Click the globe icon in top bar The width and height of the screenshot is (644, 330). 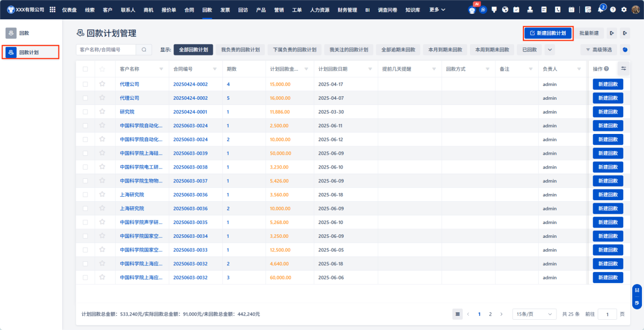click(505, 10)
